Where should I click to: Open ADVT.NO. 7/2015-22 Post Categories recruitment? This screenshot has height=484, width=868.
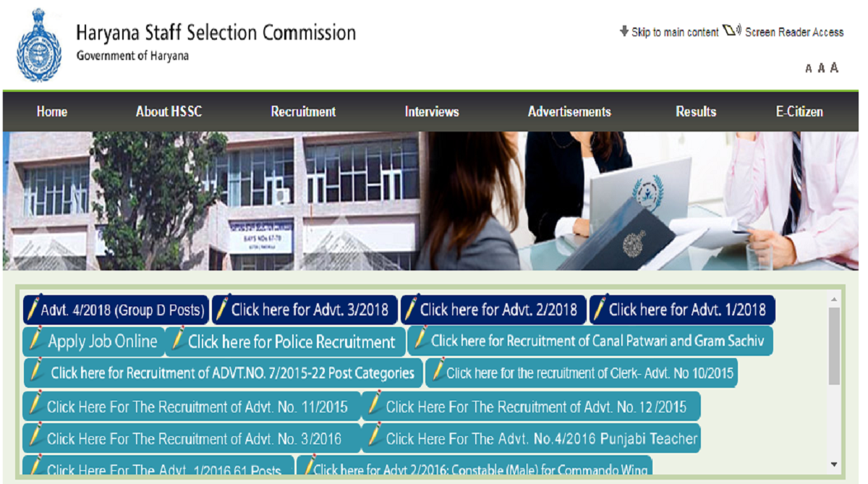223,373
